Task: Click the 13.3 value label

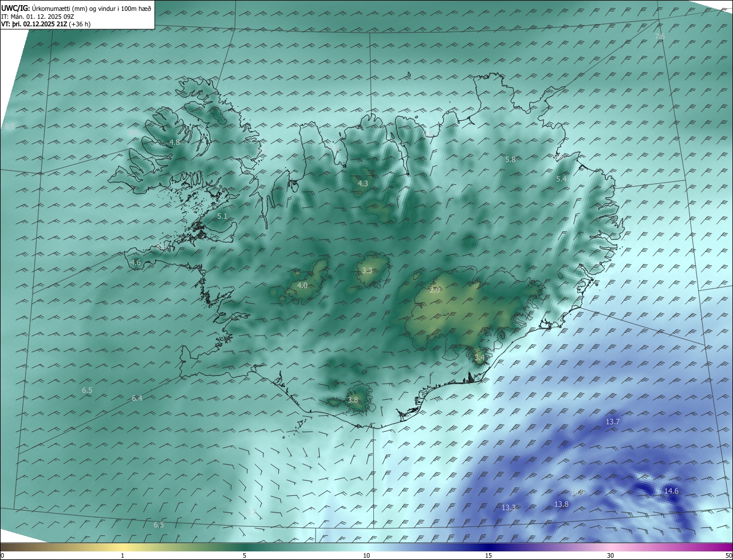Action: pos(509,508)
